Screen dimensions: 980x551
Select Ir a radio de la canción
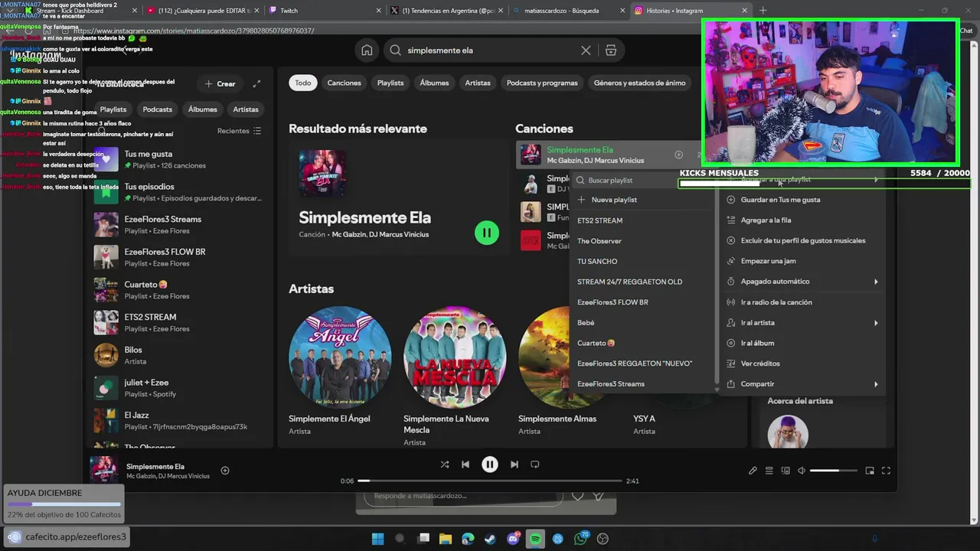pos(802,302)
